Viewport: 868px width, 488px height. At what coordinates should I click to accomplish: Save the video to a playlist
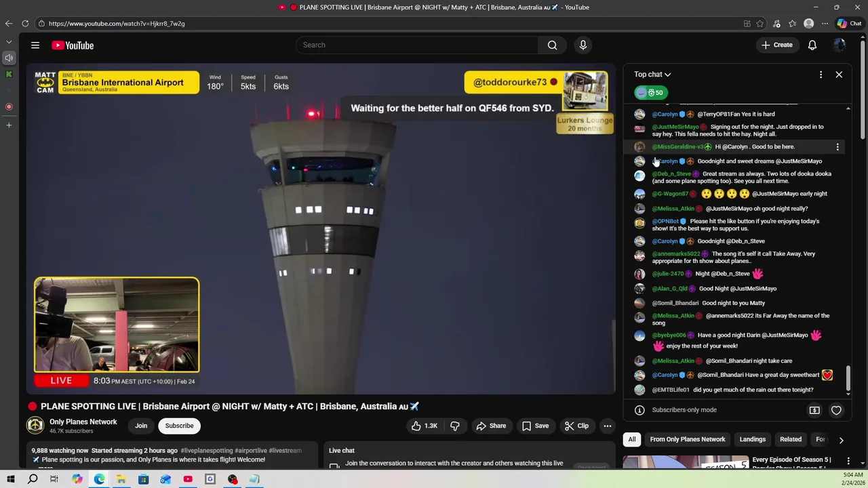(535, 426)
